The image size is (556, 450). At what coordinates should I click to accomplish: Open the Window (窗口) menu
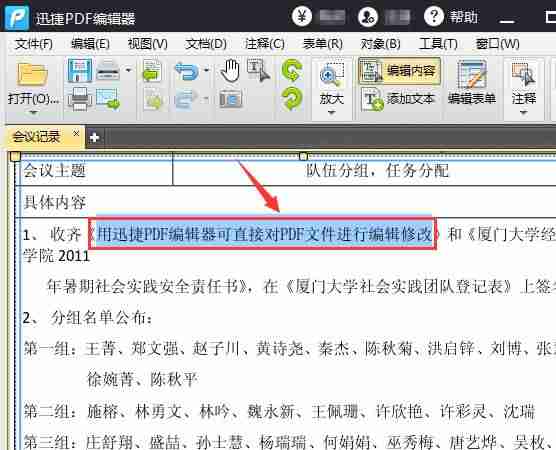(497, 44)
